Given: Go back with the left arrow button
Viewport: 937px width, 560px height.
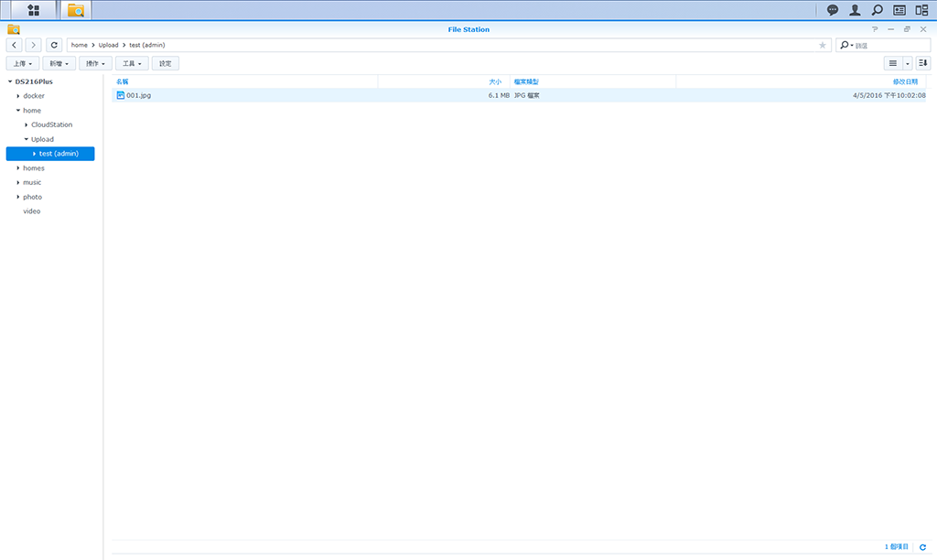Looking at the screenshot, I should point(15,45).
